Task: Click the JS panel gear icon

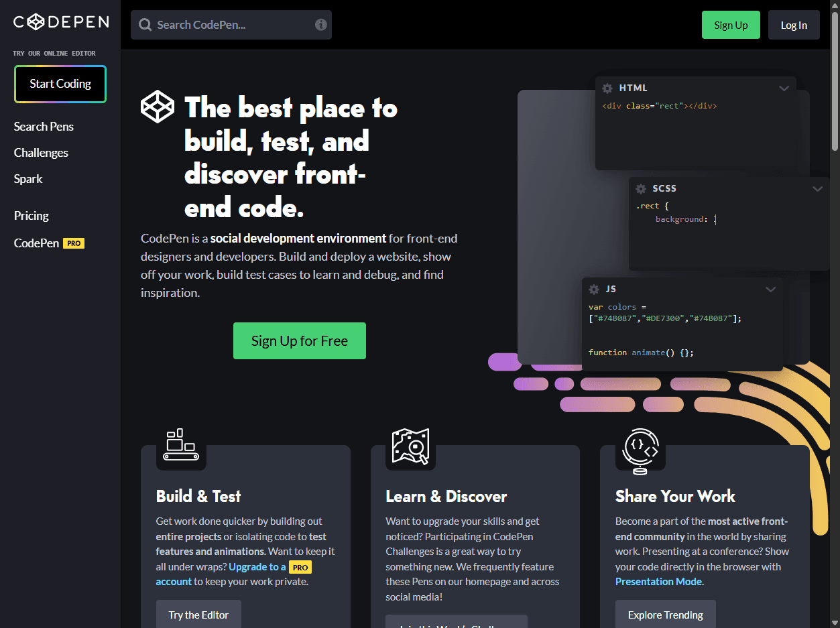Action: [594, 290]
